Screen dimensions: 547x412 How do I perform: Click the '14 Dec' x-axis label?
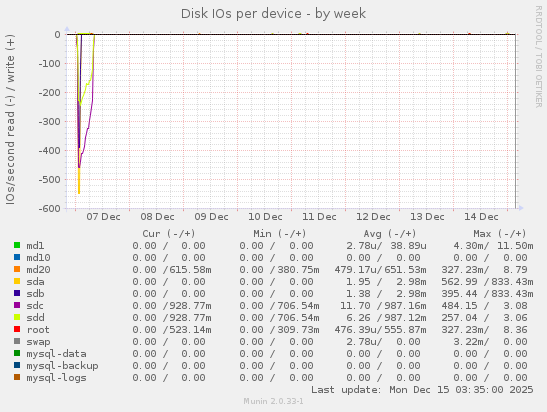[481, 217]
